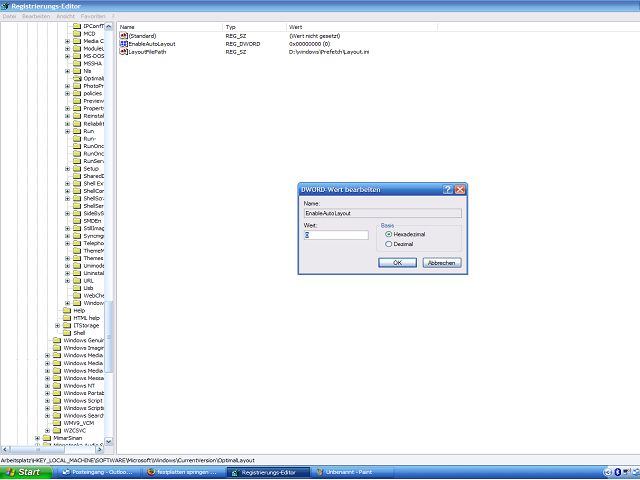Open the Ansicht menu
Image resolution: width=640 pixels, height=480 pixels.
(x=65, y=16)
